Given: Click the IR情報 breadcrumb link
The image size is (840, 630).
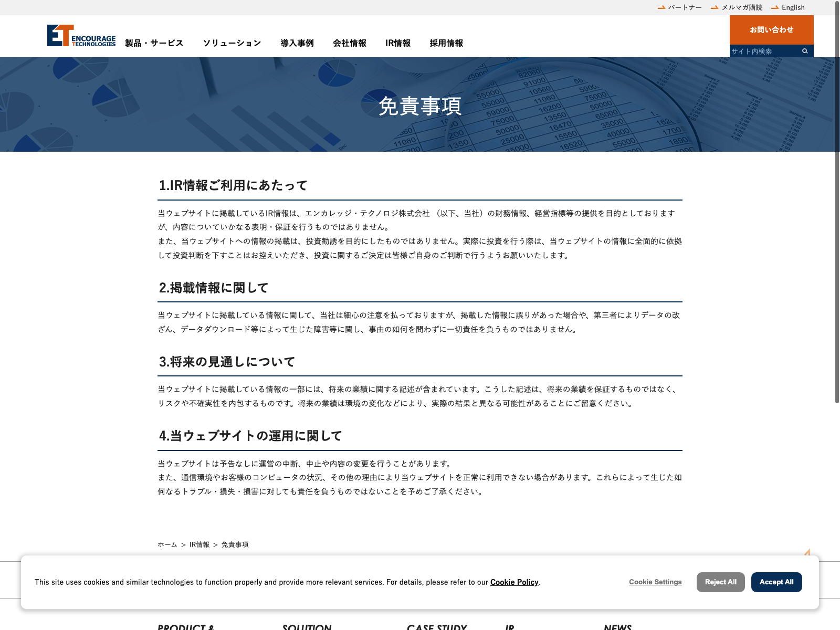Looking at the screenshot, I should 199,544.
